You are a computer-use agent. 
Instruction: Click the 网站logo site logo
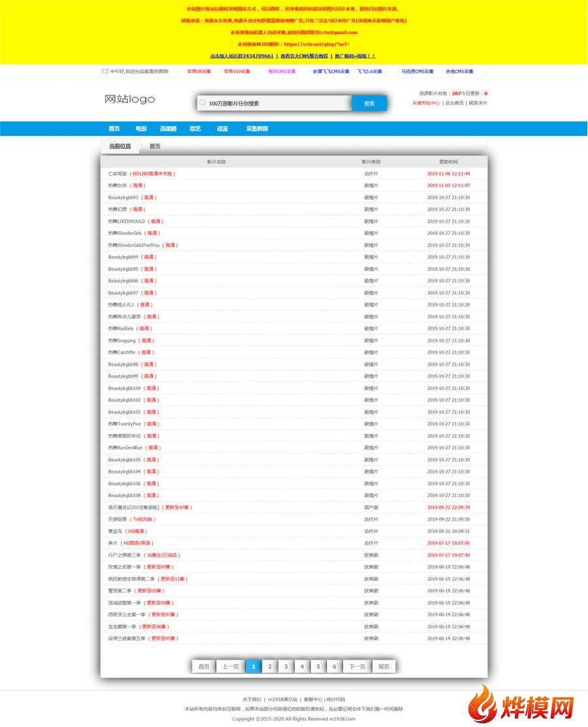pos(130,99)
